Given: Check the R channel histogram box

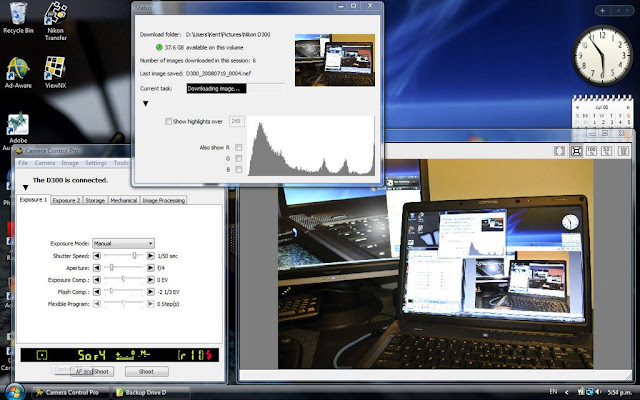Looking at the screenshot, I should click(x=238, y=147).
